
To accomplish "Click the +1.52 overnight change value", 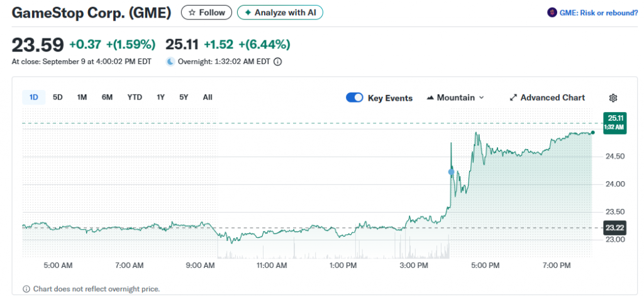I will 219,45.
